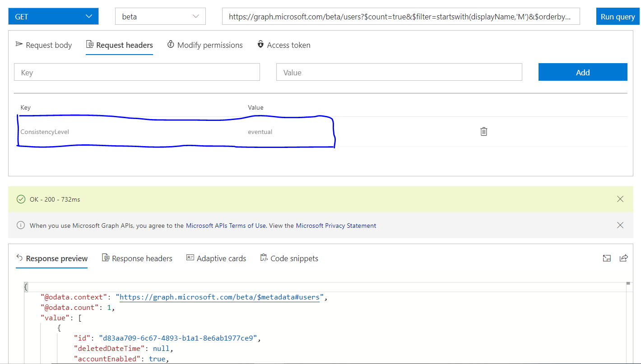Click the Response headers document icon
The image size is (641, 364).
[x=106, y=258]
